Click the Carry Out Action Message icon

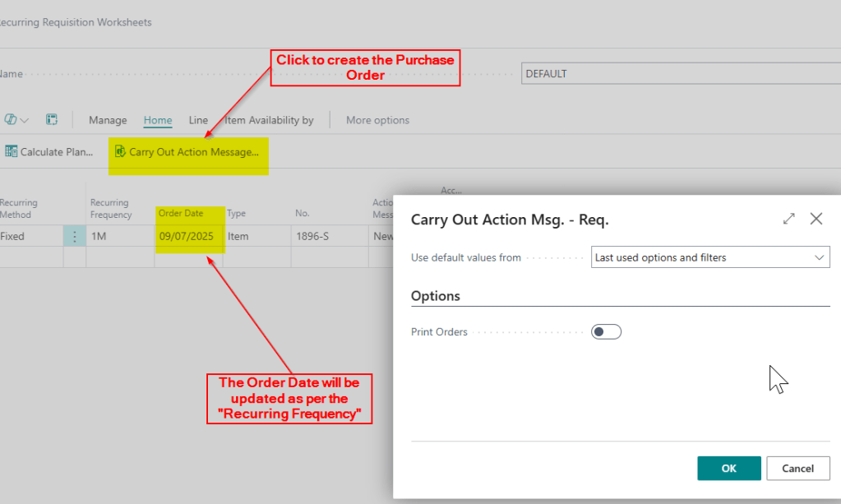(120, 151)
